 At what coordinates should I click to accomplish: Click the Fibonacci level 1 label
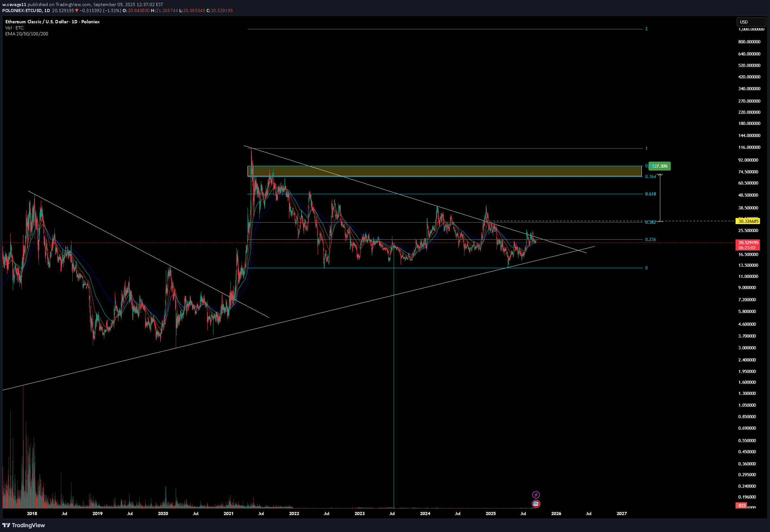point(646,148)
